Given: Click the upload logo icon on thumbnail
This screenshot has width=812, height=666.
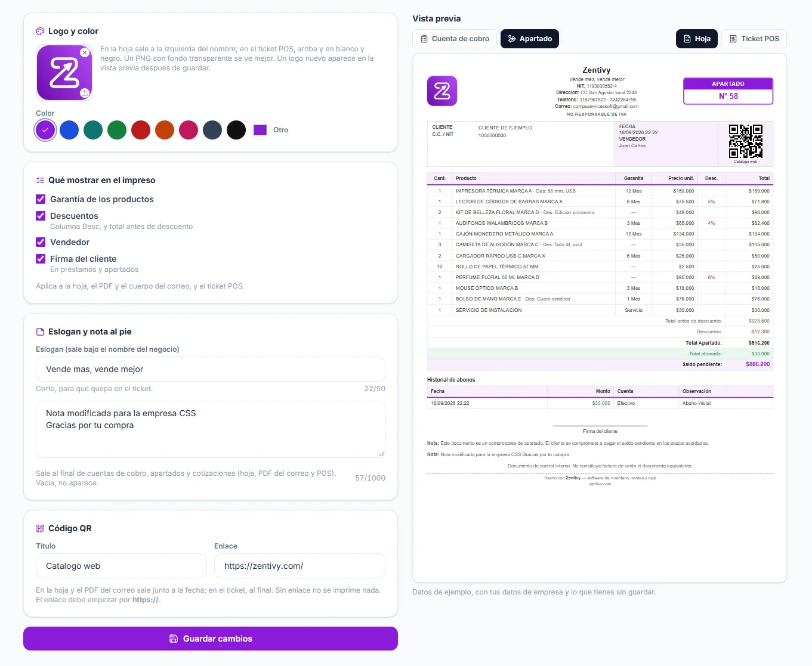Looking at the screenshot, I should [85, 92].
